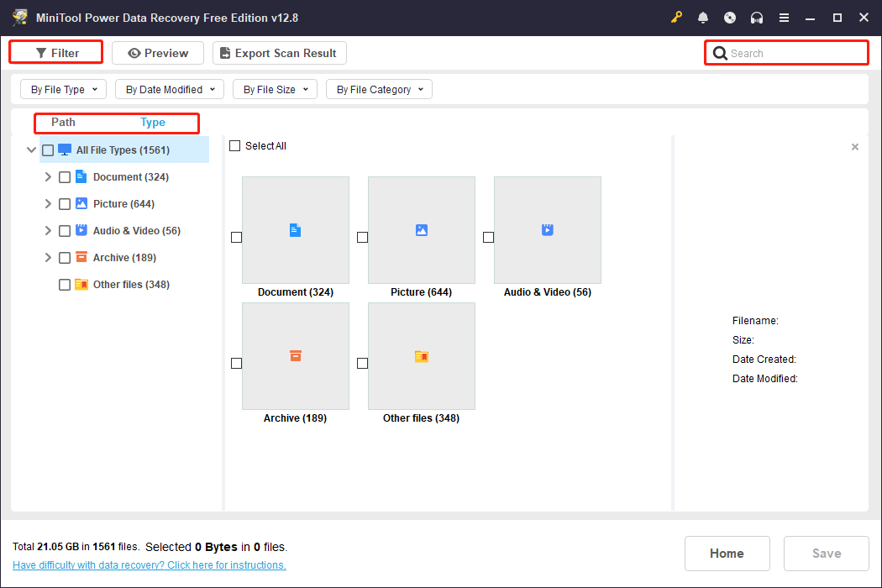
Task: Open the data recovery instructions link
Action: pyautogui.click(x=149, y=564)
